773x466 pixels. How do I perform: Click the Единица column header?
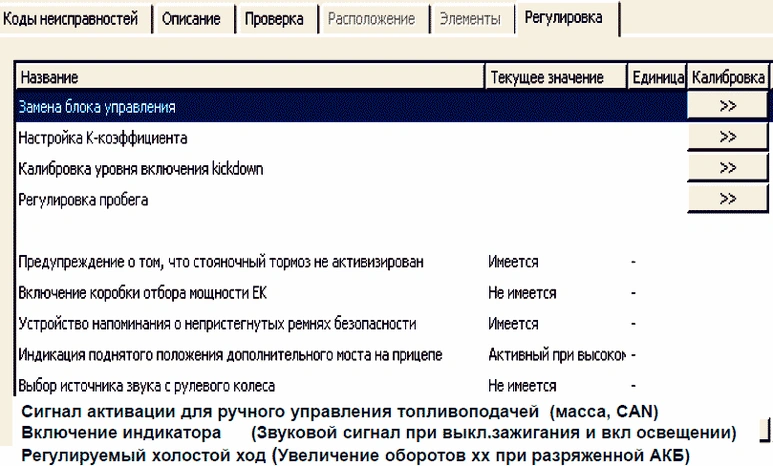pyautogui.click(x=656, y=77)
